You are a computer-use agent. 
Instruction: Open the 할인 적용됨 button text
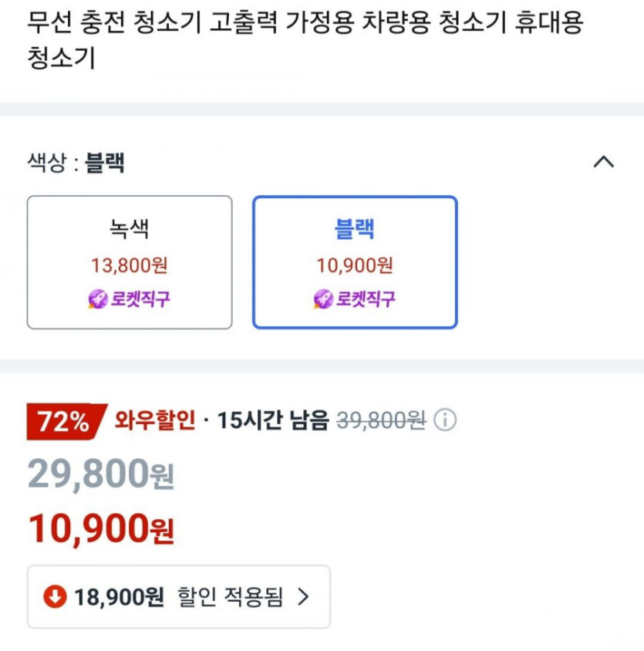click(x=230, y=596)
